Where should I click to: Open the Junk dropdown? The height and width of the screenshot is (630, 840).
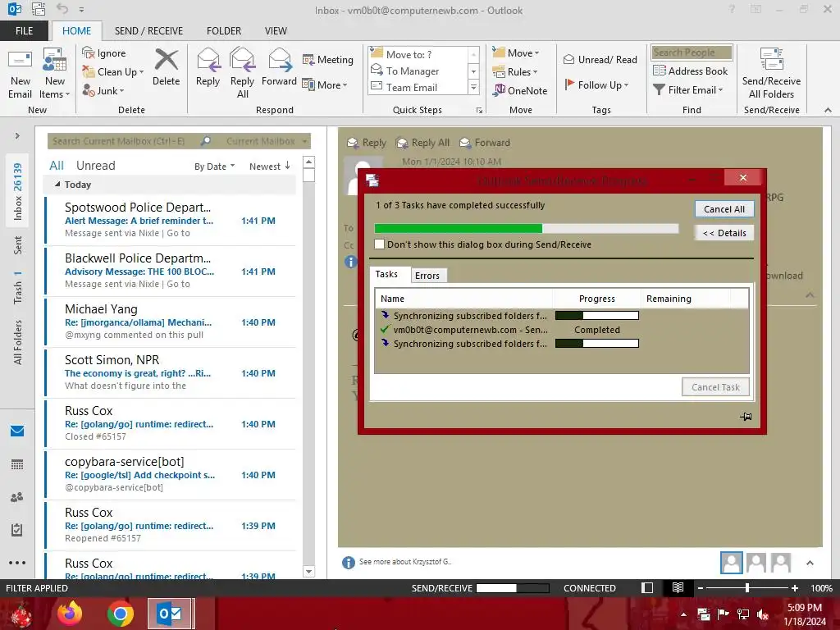(x=103, y=90)
